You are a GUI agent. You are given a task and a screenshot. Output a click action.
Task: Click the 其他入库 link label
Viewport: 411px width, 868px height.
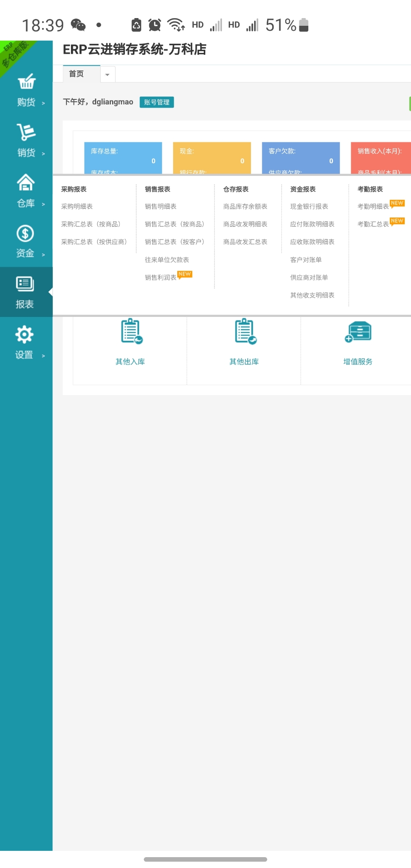coord(130,362)
